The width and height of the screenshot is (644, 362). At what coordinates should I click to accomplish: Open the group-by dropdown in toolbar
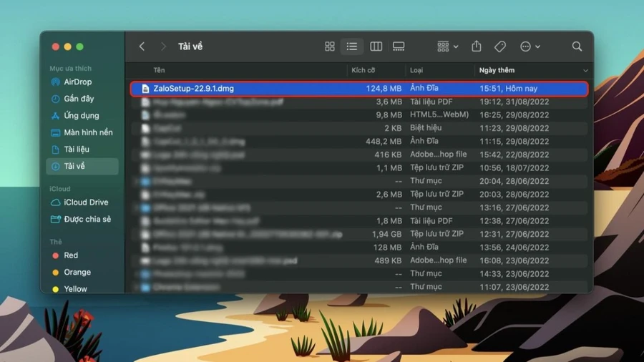coord(447,47)
